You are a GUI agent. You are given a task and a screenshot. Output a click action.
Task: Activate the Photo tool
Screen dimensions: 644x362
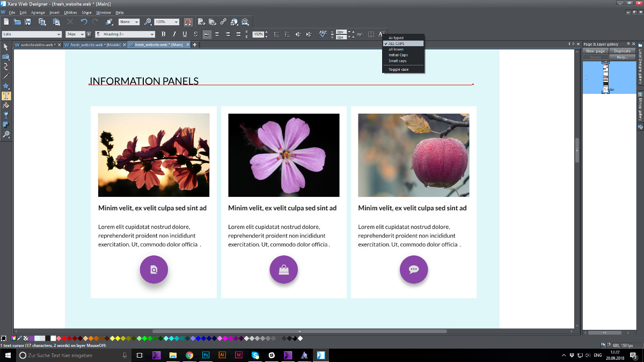coord(5,58)
